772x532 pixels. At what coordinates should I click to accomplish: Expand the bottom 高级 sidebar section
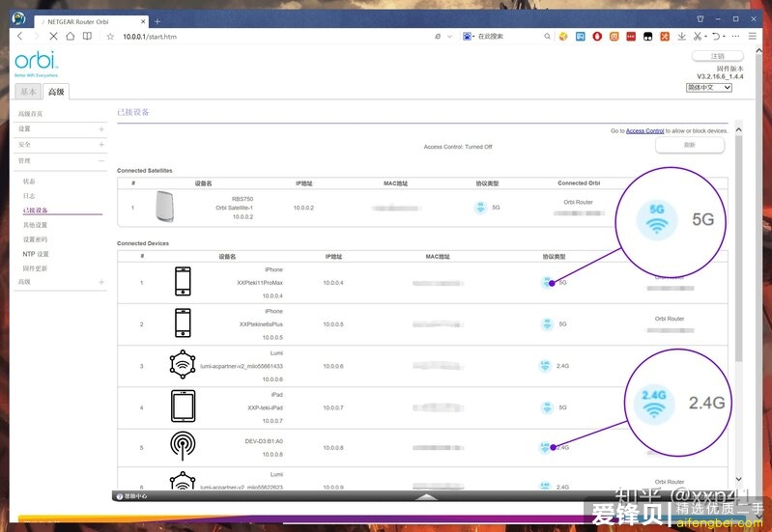pos(61,282)
